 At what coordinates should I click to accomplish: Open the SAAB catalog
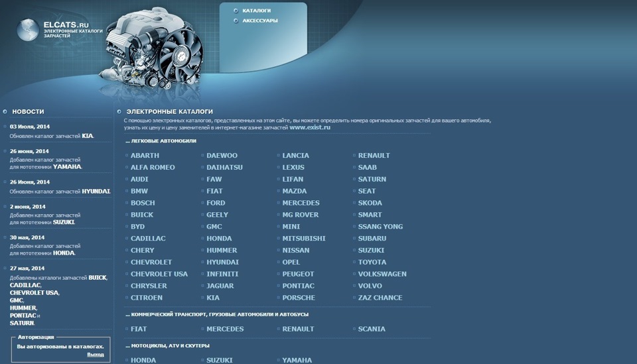367,167
